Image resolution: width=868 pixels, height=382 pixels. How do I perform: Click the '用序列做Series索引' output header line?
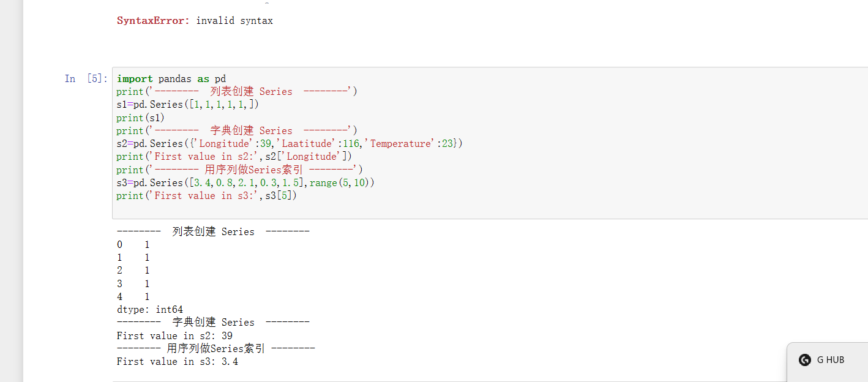pyautogui.click(x=215, y=348)
